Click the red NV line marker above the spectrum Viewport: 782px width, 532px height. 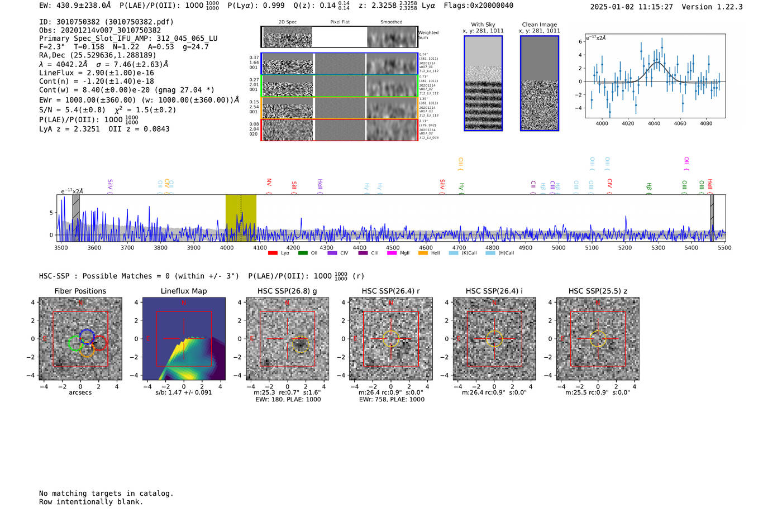pos(269,186)
